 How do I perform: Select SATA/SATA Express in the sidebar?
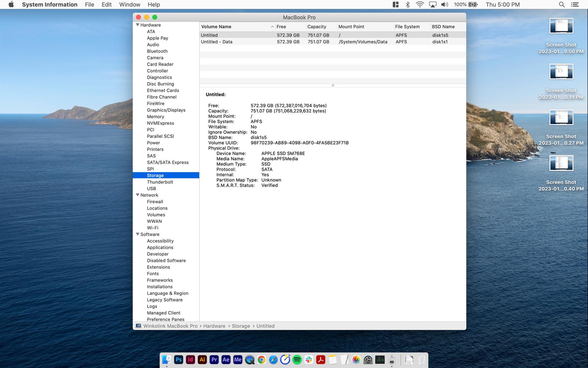click(x=168, y=162)
